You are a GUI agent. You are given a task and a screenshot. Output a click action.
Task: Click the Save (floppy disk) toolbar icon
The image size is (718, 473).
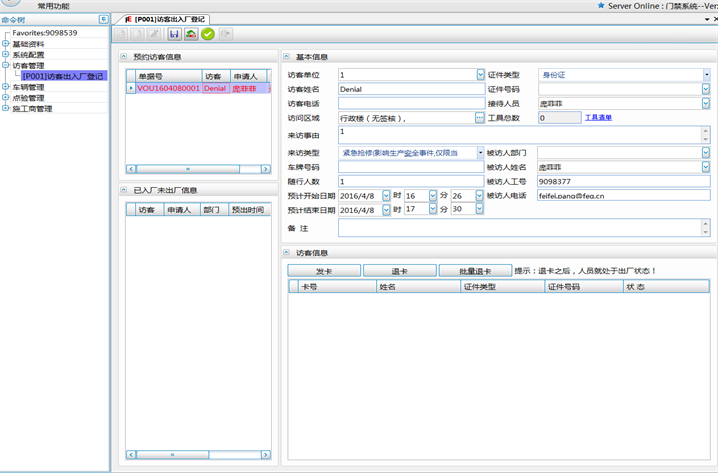[174, 34]
